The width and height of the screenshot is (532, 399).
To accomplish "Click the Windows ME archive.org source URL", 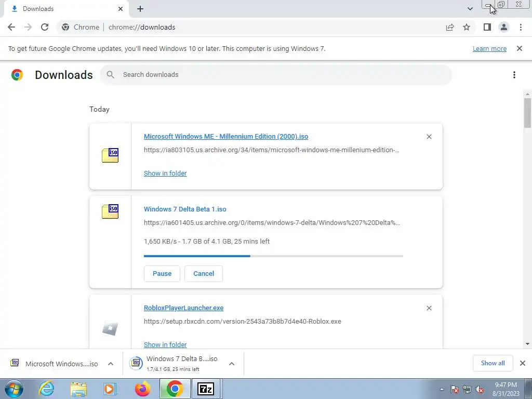I will tap(271, 150).
